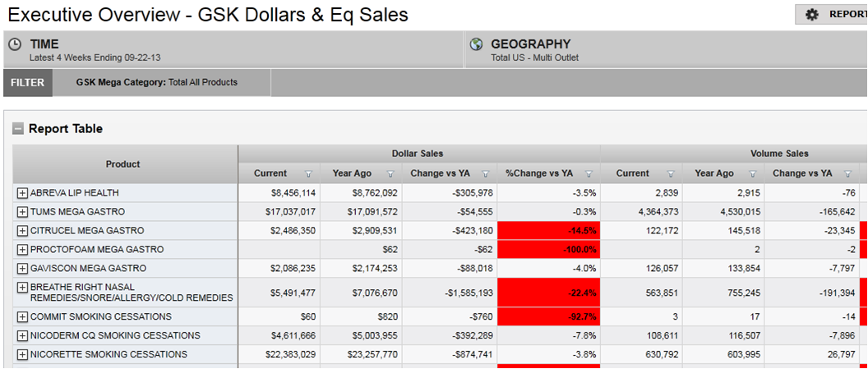This screenshot has height=369, width=868.
Task: Expand the CITRUCEL MEGA GASTRO row
Action: pos(22,231)
